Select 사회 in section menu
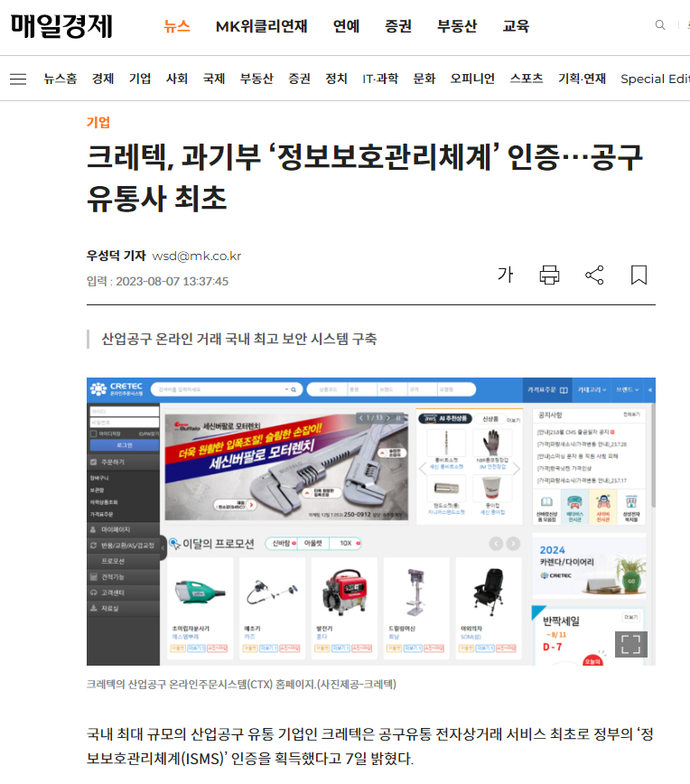 tap(177, 79)
